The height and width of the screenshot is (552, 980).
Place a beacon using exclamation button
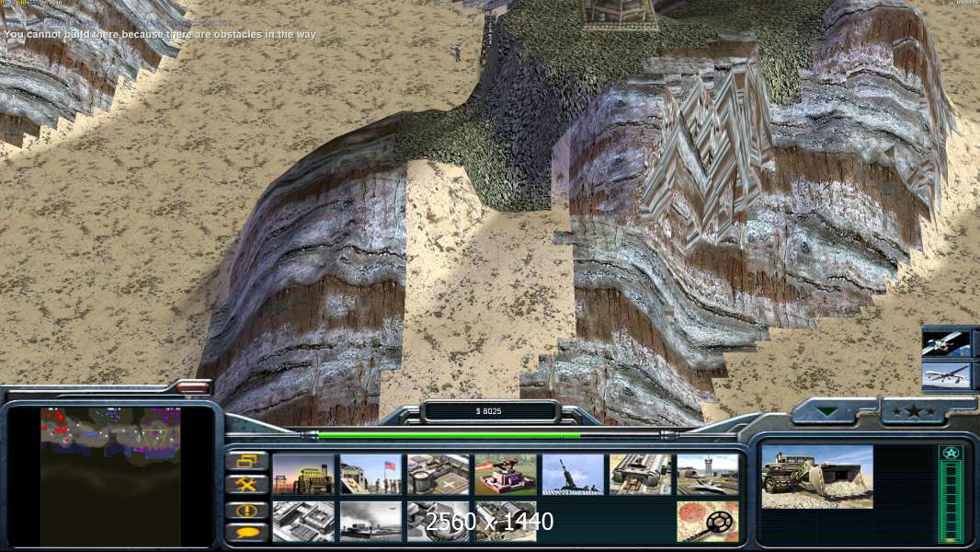pos(247,510)
